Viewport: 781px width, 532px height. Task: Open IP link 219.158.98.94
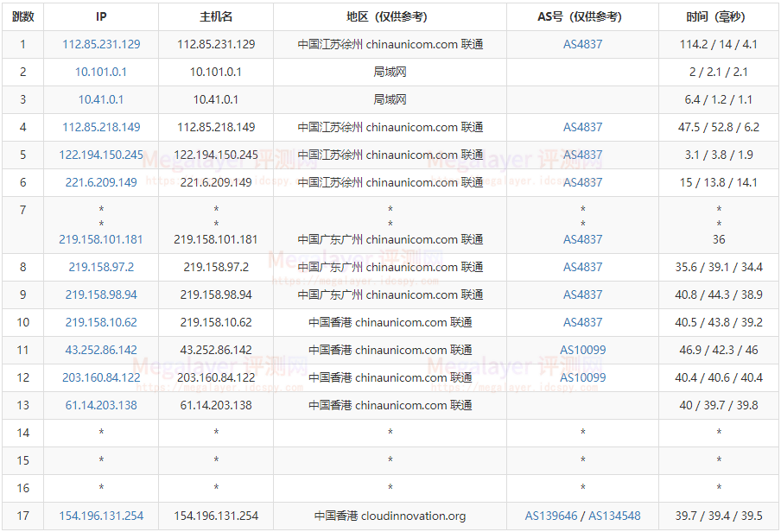tap(101, 294)
